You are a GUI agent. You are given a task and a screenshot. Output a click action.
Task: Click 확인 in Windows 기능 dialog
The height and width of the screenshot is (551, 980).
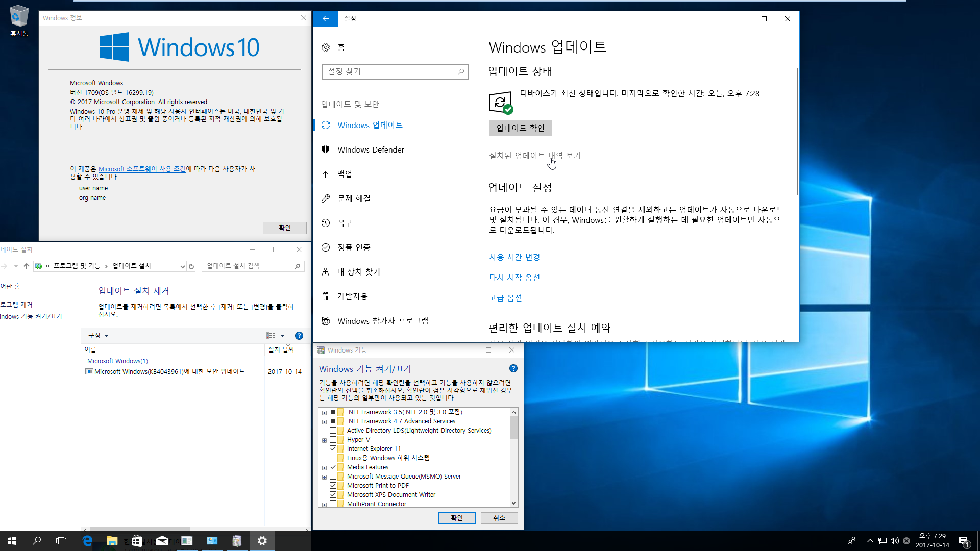(457, 518)
